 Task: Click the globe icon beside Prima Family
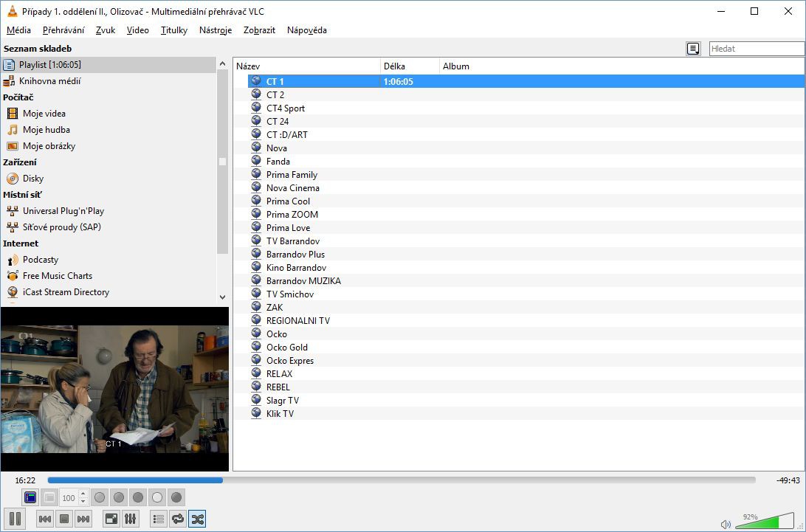[x=256, y=175]
